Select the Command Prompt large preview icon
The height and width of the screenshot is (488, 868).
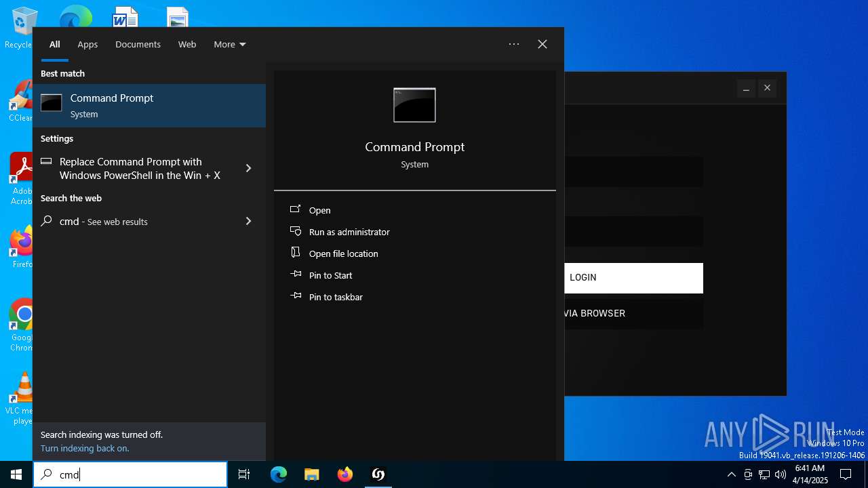coord(414,105)
